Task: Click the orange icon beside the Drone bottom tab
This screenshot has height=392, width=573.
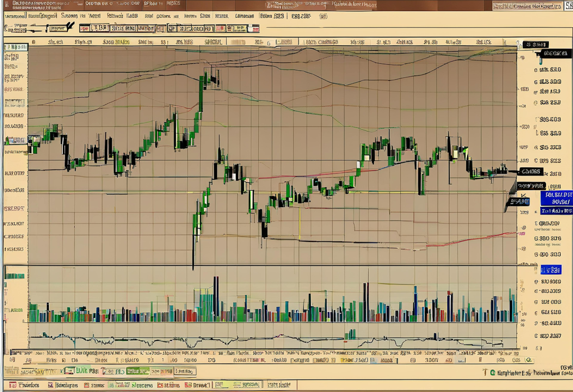Action: [x=188, y=385]
